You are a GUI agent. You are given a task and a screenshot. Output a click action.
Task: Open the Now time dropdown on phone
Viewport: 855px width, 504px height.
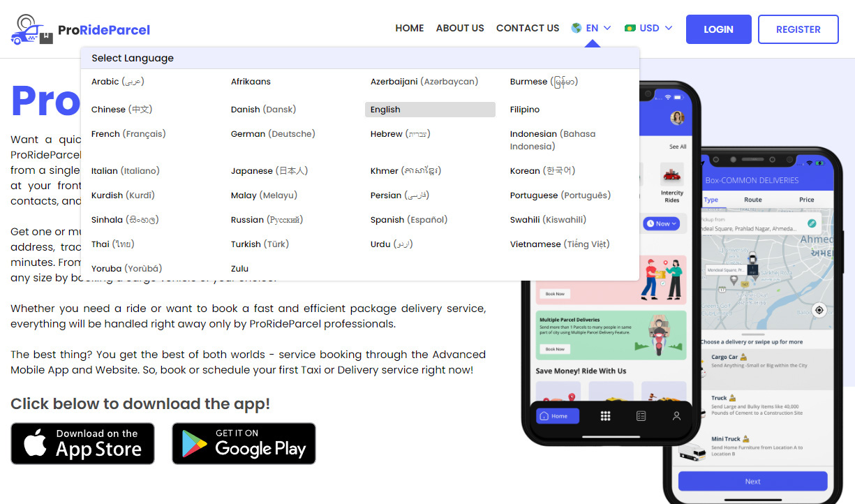pyautogui.click(x=661, y=223)
